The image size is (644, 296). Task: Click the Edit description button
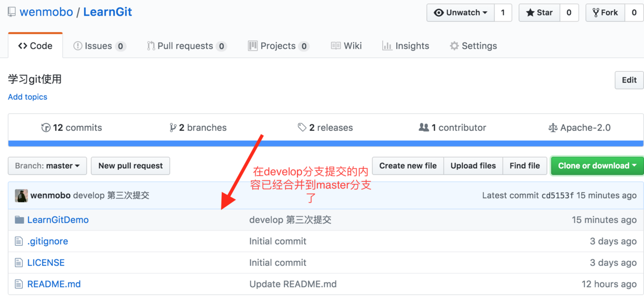629,80
